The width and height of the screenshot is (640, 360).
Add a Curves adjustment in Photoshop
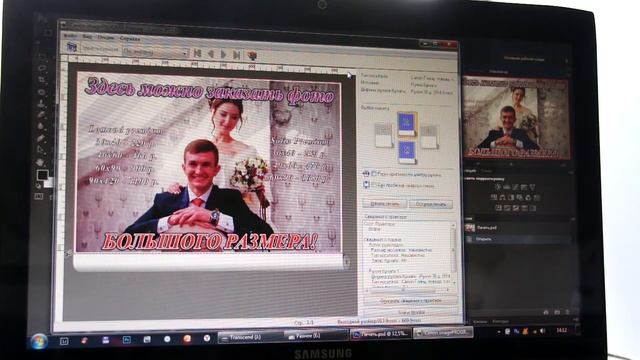coord(515,187)
